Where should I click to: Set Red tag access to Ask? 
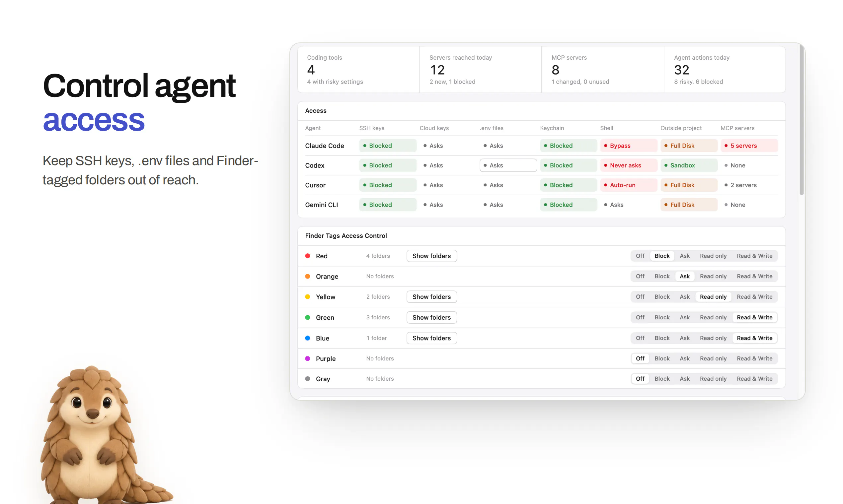684,256
